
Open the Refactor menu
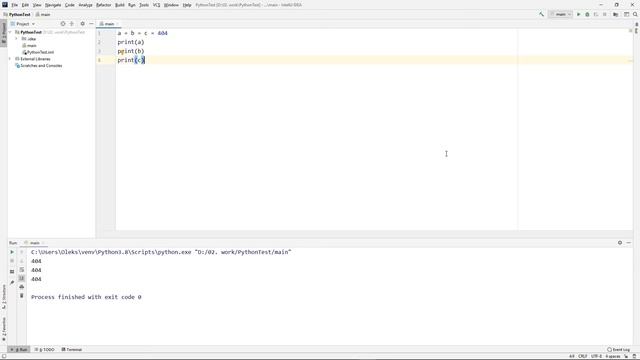[104, 5]
